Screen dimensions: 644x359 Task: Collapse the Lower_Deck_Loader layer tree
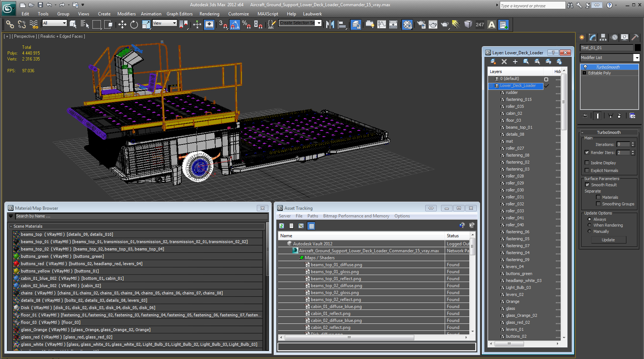coord(491,86)
